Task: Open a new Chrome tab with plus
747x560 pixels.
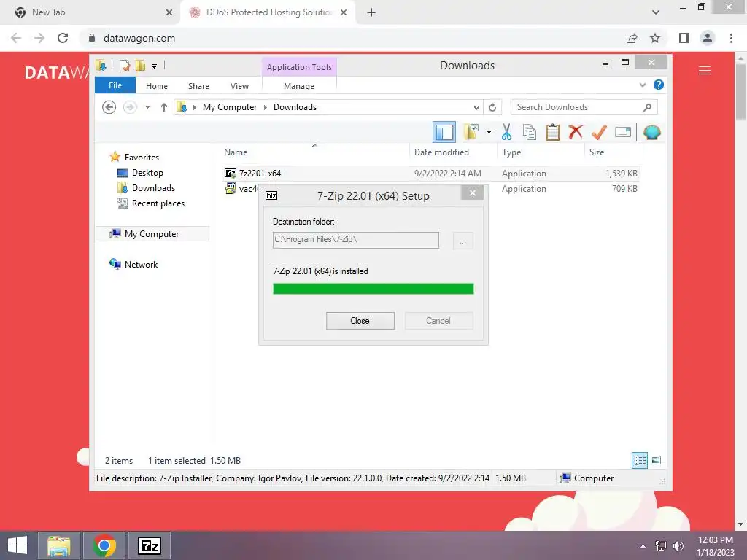Action: tap(371, 13)
